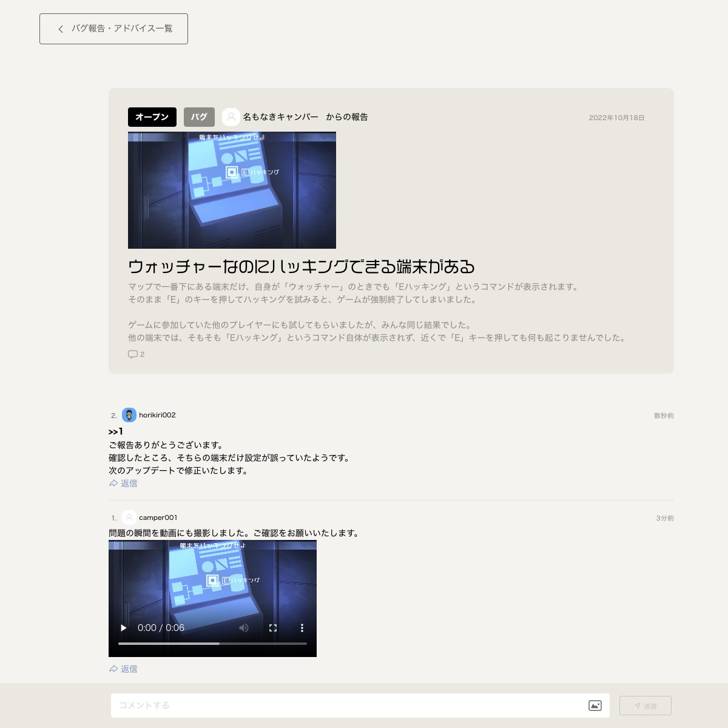This screenshot has height=728, width=728.
Task: Mute the video's audio
Action: pos(244,628)
